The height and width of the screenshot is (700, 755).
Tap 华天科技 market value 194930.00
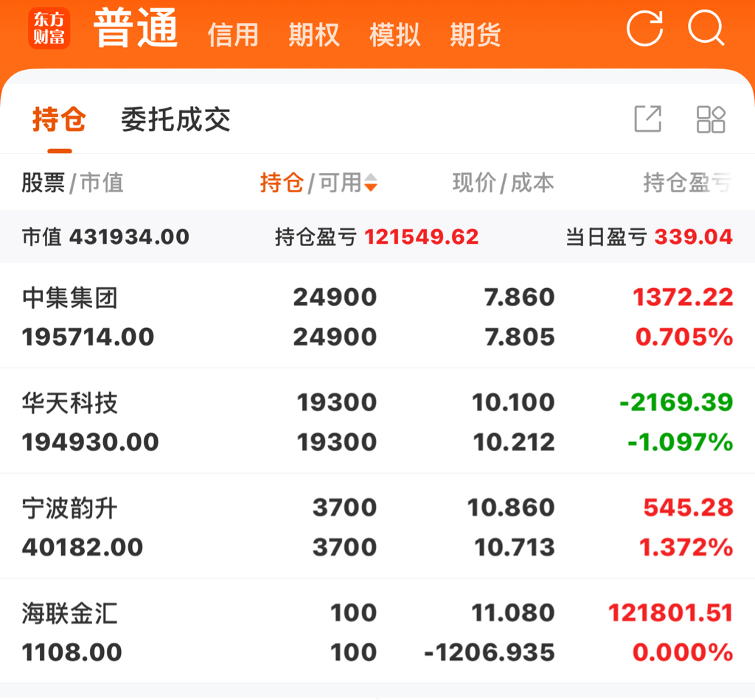(x=91, y=441)
